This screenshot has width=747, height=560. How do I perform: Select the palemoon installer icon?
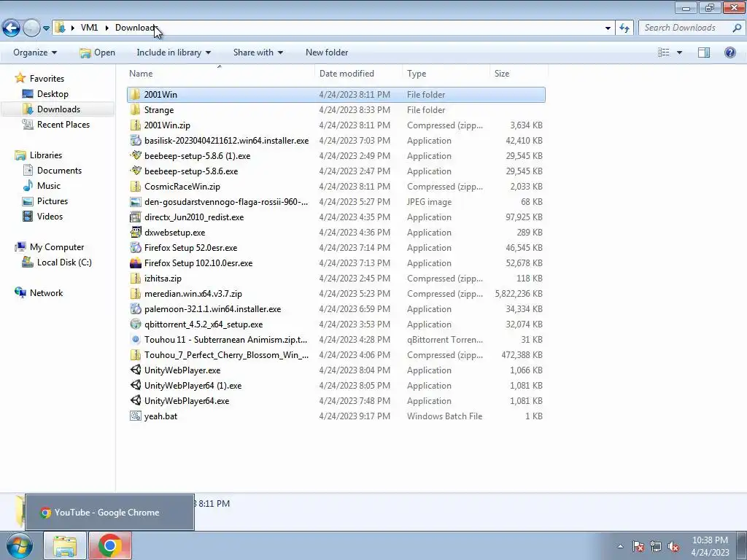135,309
